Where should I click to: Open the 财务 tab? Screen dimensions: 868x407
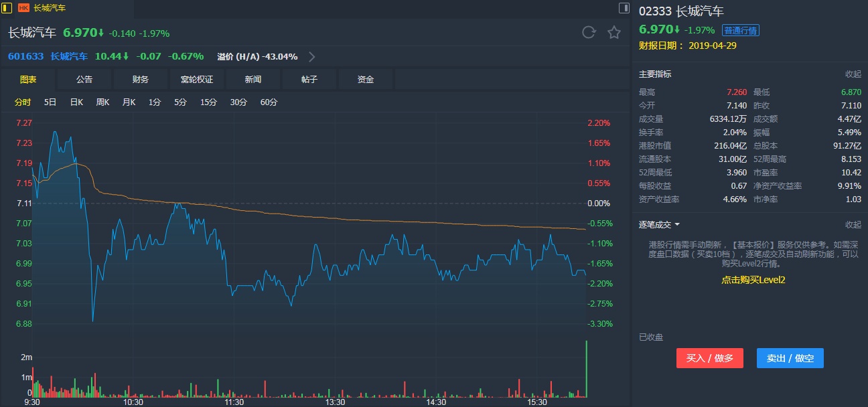pos(141,80)
